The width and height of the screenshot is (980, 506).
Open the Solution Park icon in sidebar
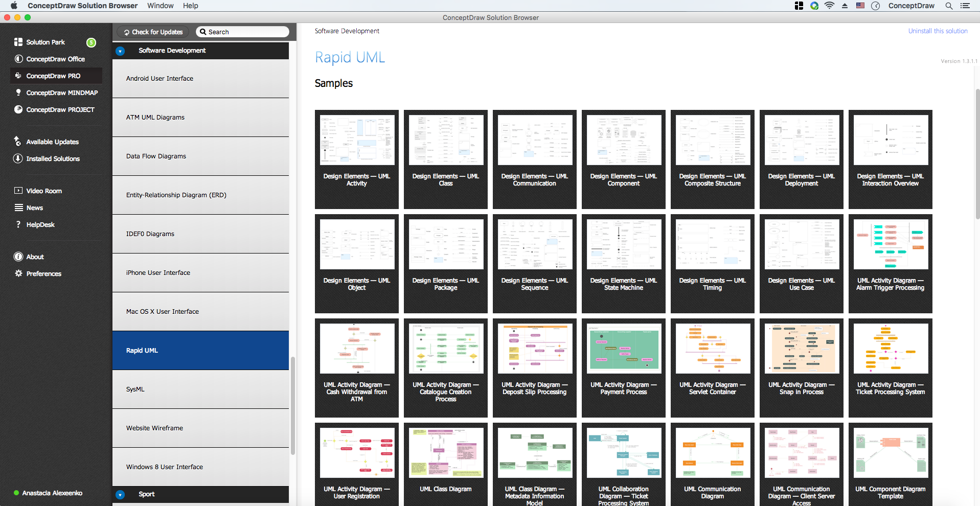pyautogui.click(x=18, y=42)
